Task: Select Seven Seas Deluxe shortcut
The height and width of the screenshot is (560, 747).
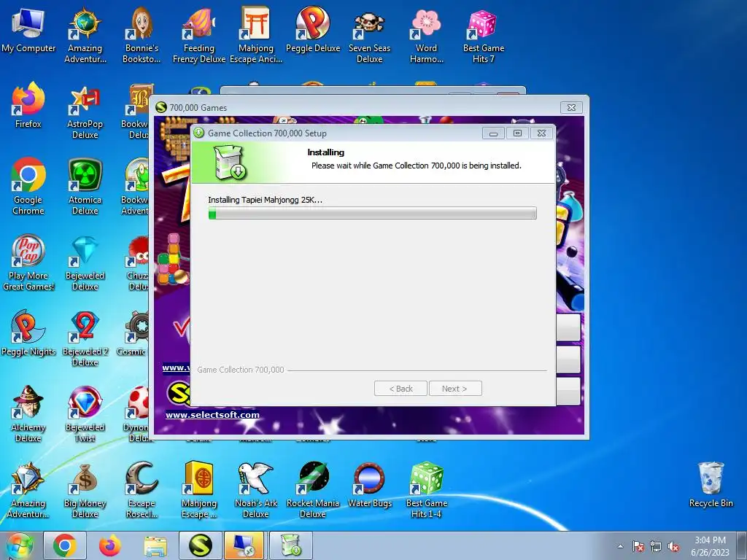Action: click(369, 36)
